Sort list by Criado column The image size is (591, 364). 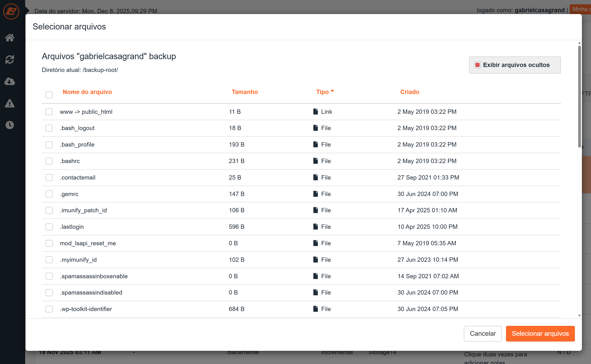(409, 92)
